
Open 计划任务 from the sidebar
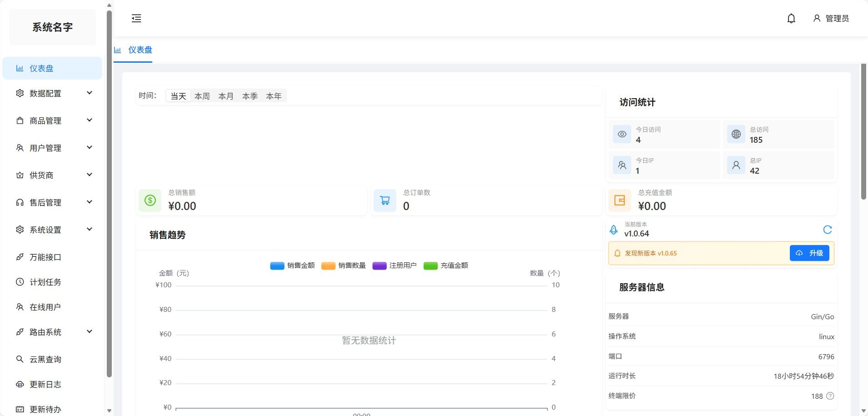[x=45, y=282]
